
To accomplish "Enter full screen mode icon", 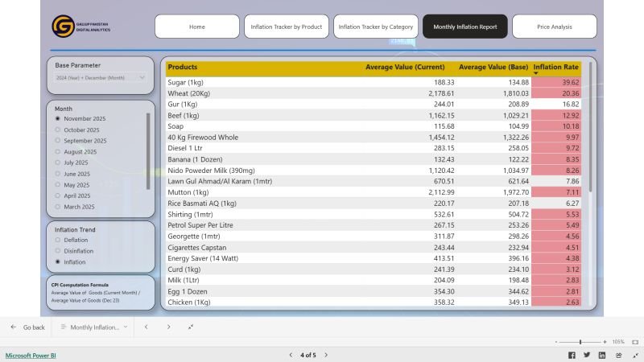I will pyautogui.click(x=634, y=355).
